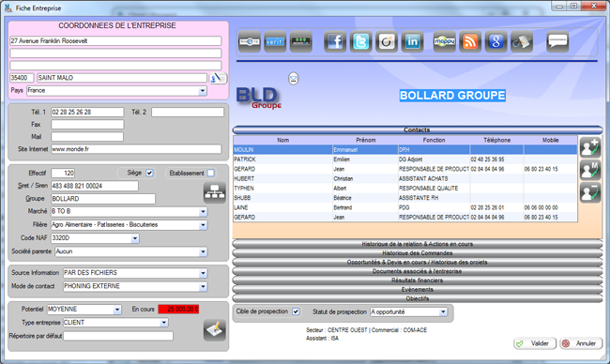Expand Documents associés à l'entreprise section

click(418, 271)
